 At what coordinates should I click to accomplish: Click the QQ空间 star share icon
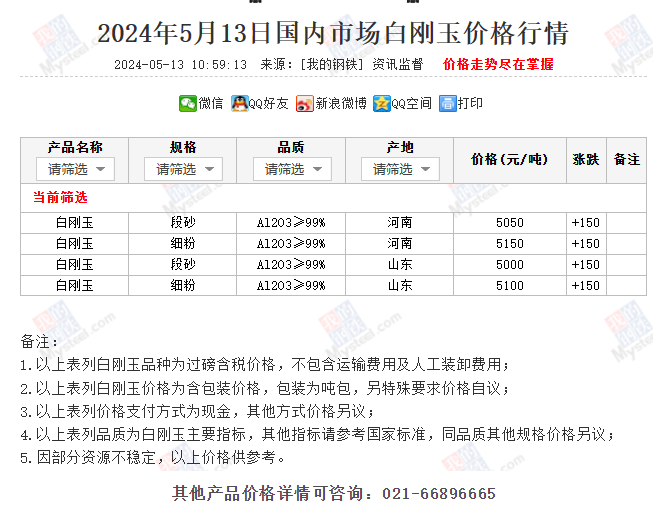[x=381, y=103]
